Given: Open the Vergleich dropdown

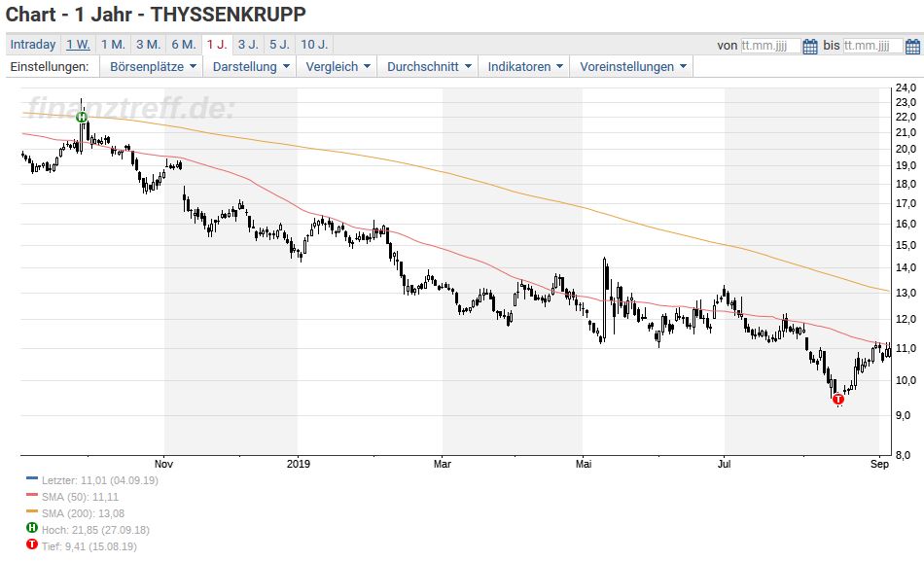Looking at the screenshot, I should coord(338,66).
